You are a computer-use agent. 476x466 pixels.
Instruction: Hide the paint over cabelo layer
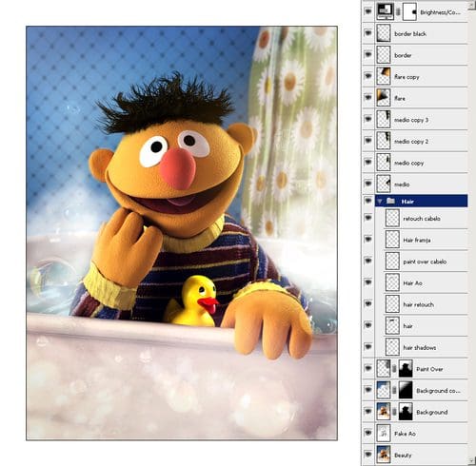click(x=368, y=261)
